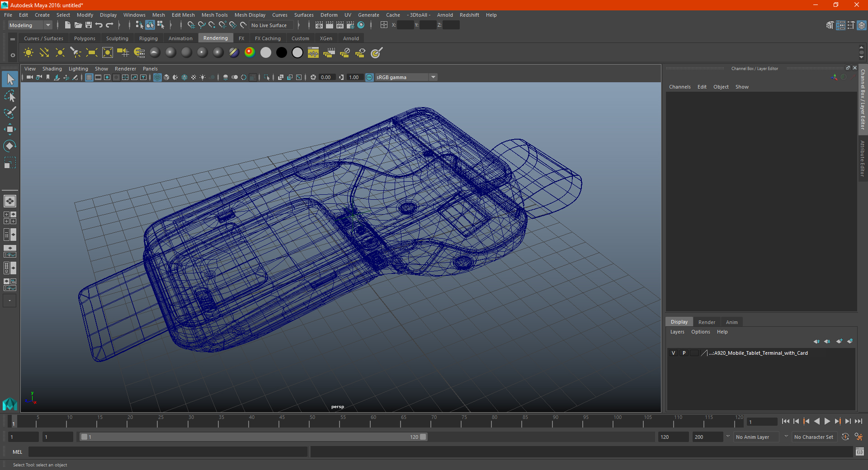Click Options in the layer editor

(700, 332)
